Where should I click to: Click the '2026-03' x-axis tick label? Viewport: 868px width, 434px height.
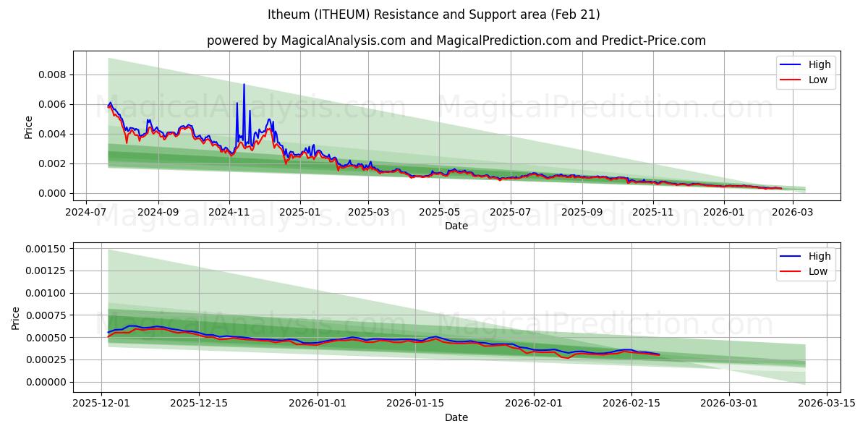coord(793,212)
